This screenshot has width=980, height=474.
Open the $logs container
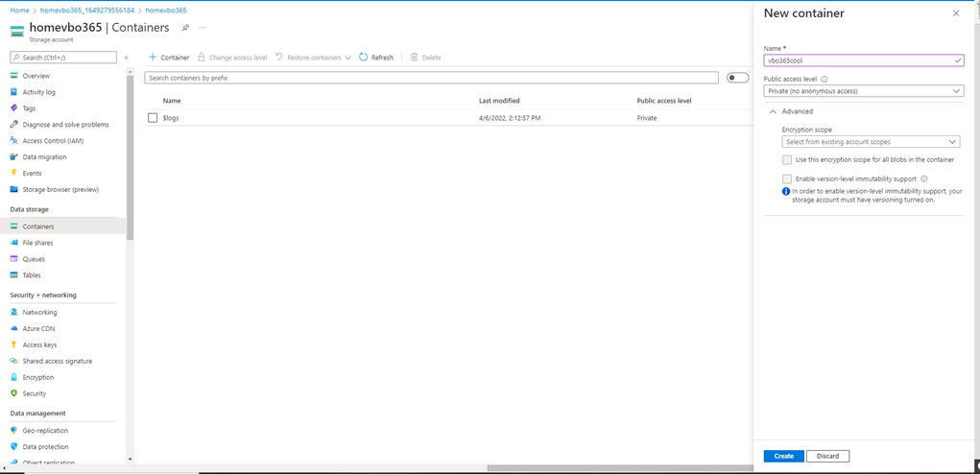[x=171, y=117]
